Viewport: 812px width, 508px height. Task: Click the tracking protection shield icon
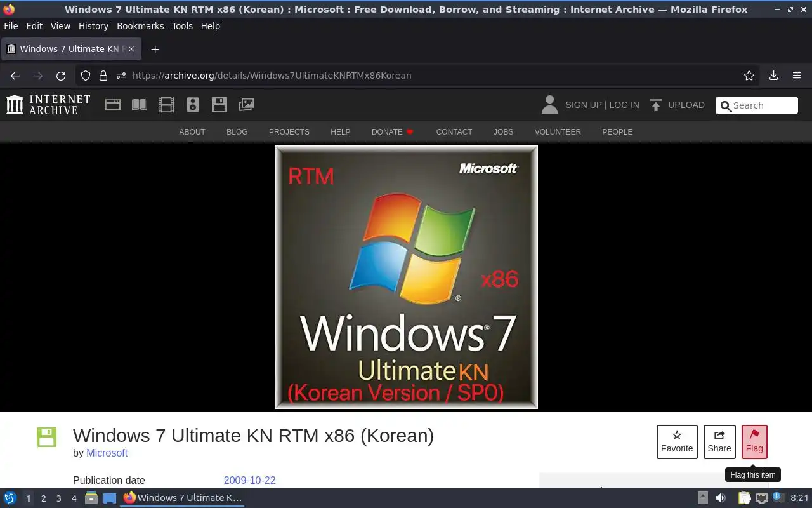[86, 76]
